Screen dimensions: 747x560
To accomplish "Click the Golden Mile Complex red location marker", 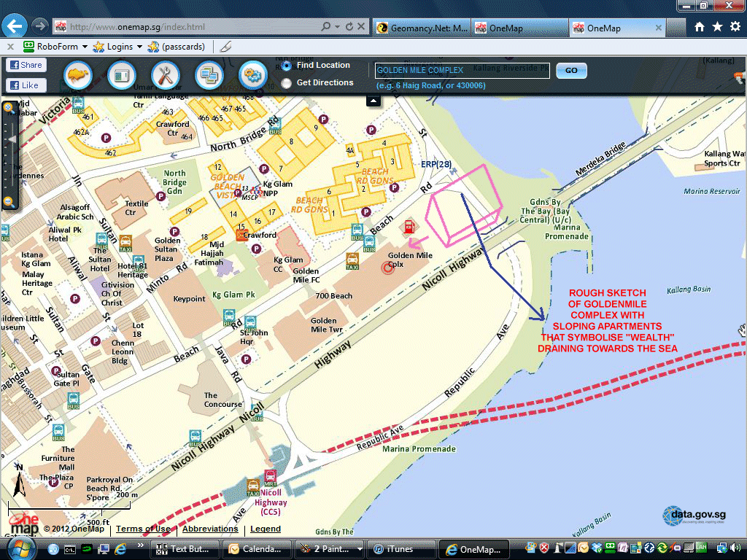I will 387,268.
